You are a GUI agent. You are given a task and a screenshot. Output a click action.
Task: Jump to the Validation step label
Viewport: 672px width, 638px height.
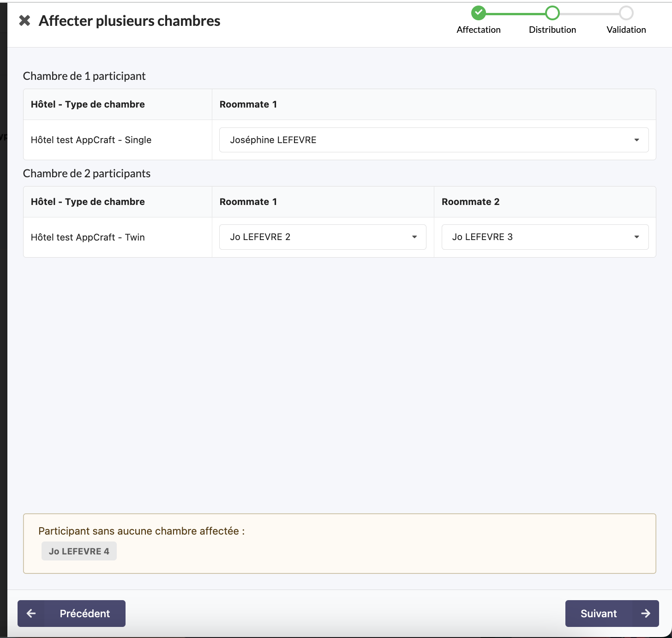coord(626,30)
